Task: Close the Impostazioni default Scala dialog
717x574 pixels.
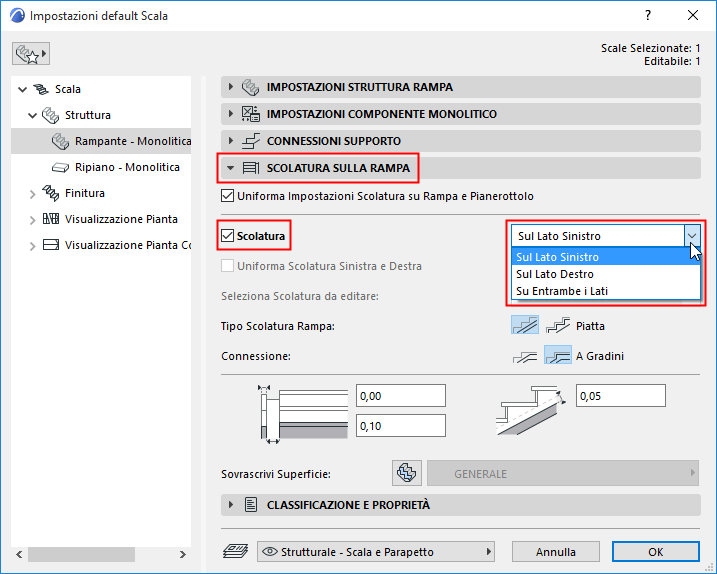Action: (x=693, y=16)
